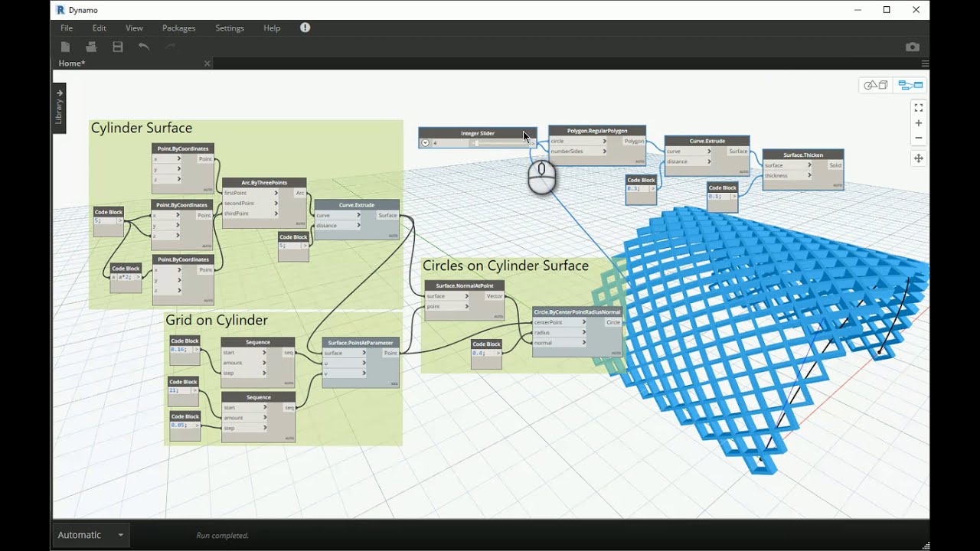The height and width of the screenshot is (551, 980).
Task: Open the View menu
Action: point(134,28)
